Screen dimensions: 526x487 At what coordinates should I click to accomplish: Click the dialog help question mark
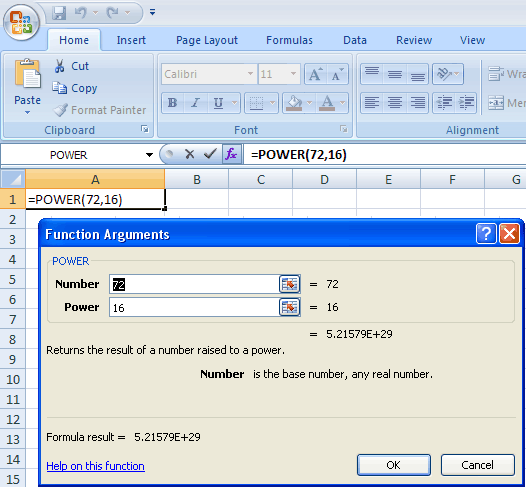pyautogui.click(x=486, y=233)
